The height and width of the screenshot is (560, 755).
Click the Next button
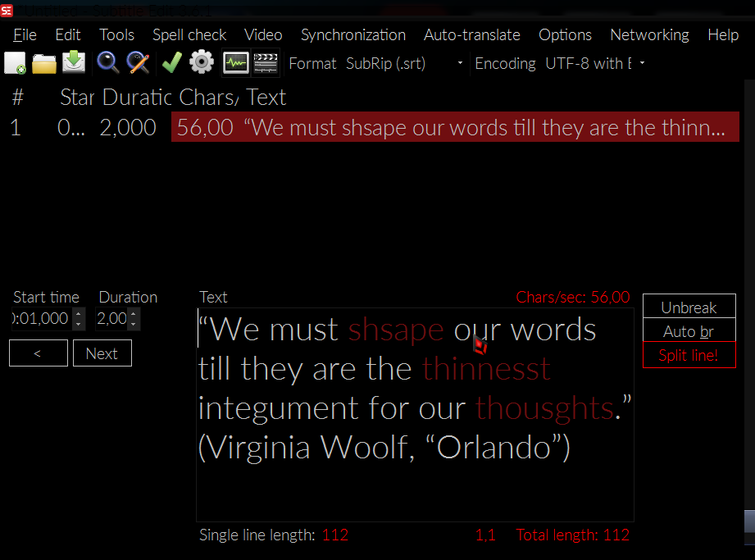tap(102, 353)
